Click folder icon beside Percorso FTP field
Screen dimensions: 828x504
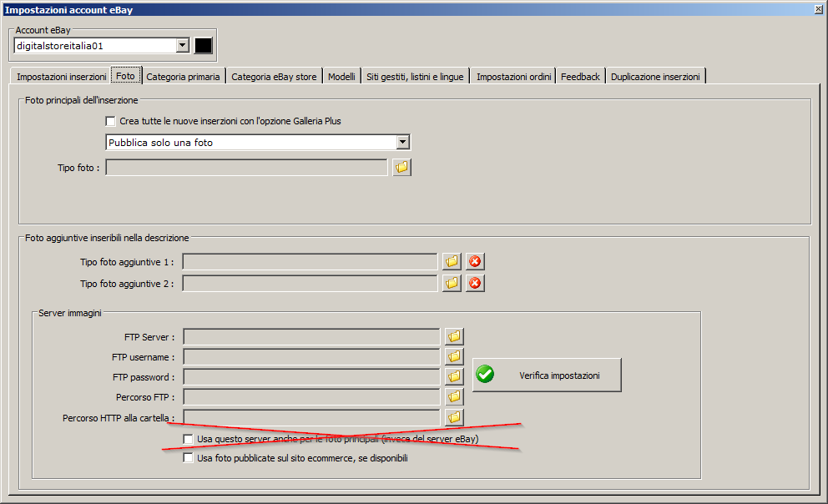pos(454,396)
